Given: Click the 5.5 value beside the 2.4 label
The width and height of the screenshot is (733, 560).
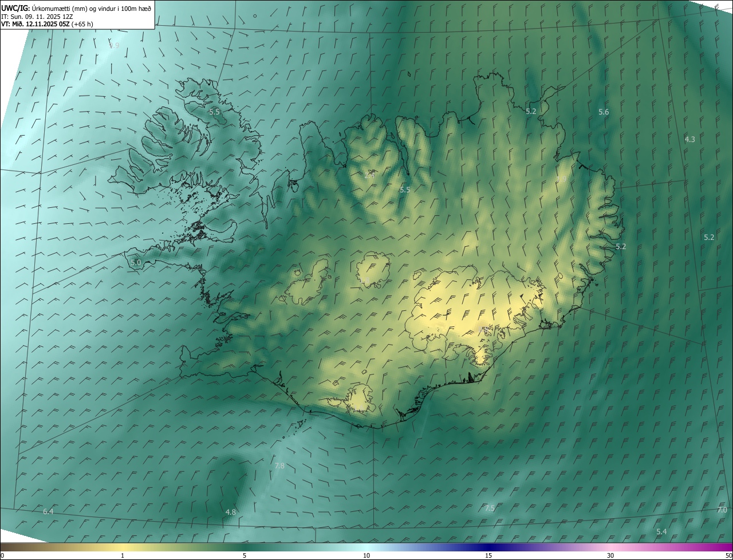Looking at the screenshot, I should click(x=405, y=190).
